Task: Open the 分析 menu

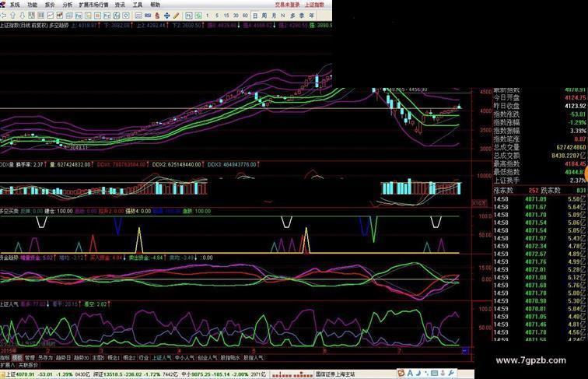Action: tap(68, 5)
